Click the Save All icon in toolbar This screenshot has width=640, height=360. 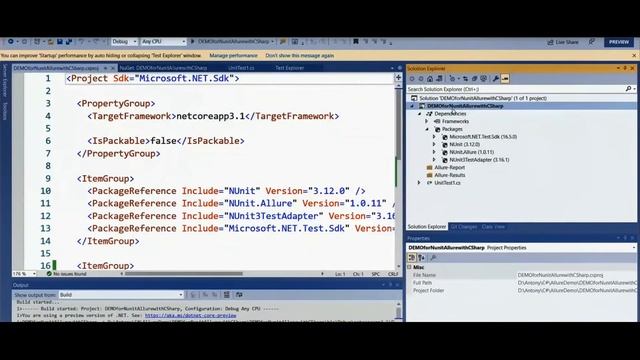(x=69, y=42)
